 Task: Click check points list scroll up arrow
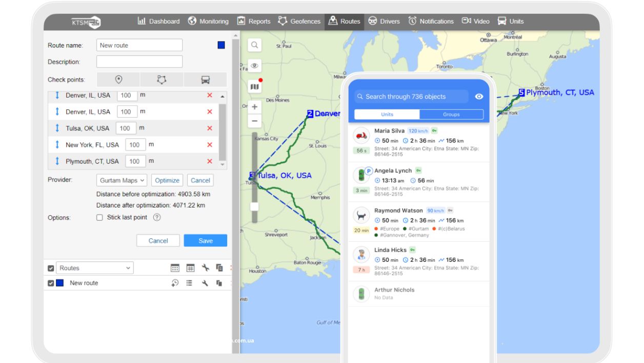pos(223,97)
